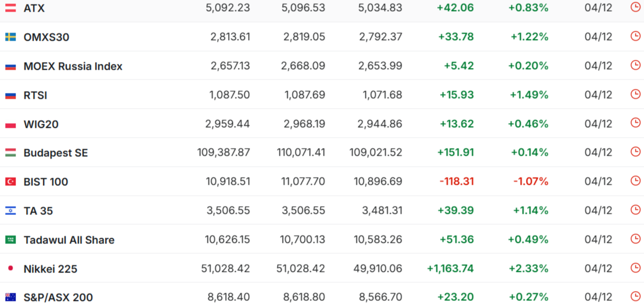The height and width of the screenshot is (305, 644).
Task: Click the clock icon in ATX row
Action: coord(635,7)
